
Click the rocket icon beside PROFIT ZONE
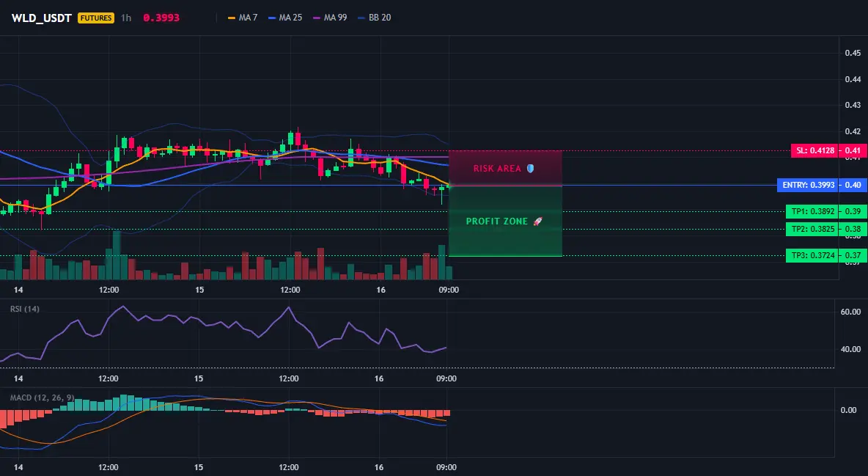click(x=537, y=221)
